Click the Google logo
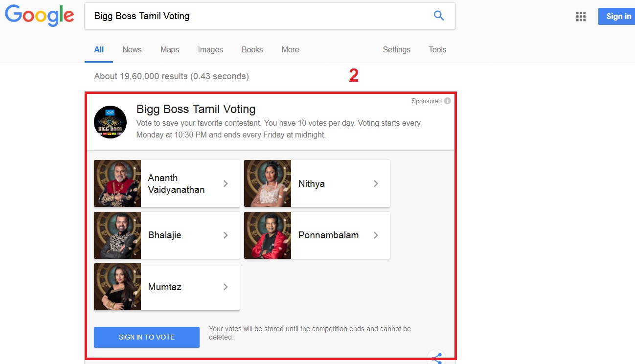The width and height of the screenshot is (635, 364). click(39, 16)
